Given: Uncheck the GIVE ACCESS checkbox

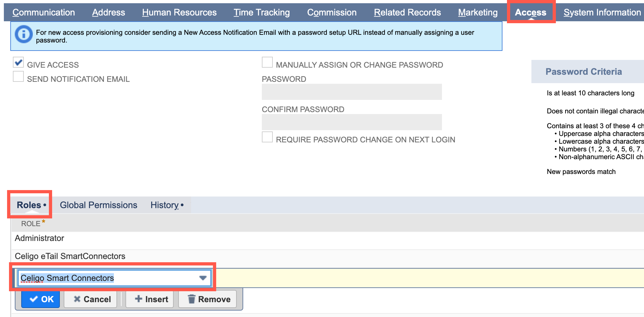Looking at the screenshot, I should tap(18, 62).
